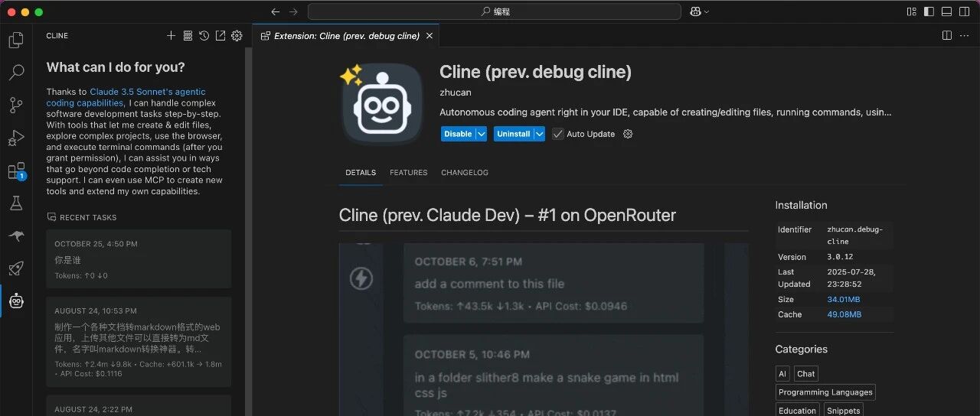Open the August 24, 10:53 PM task card

(x=139, y=342)
